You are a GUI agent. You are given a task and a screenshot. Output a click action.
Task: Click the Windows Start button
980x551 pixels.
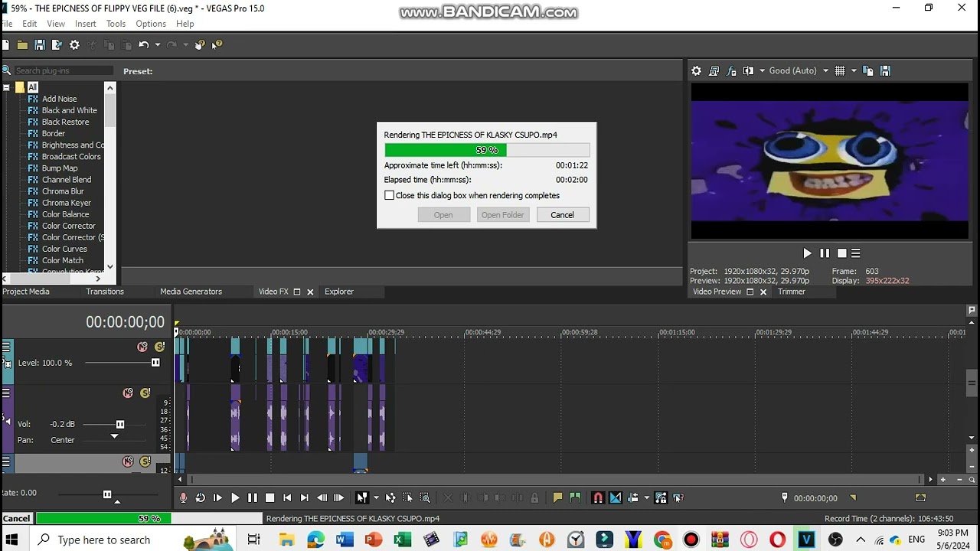[12, 540]
